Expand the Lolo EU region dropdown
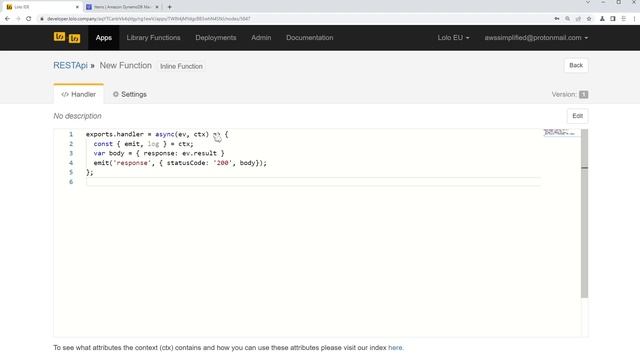 point(453,38)
